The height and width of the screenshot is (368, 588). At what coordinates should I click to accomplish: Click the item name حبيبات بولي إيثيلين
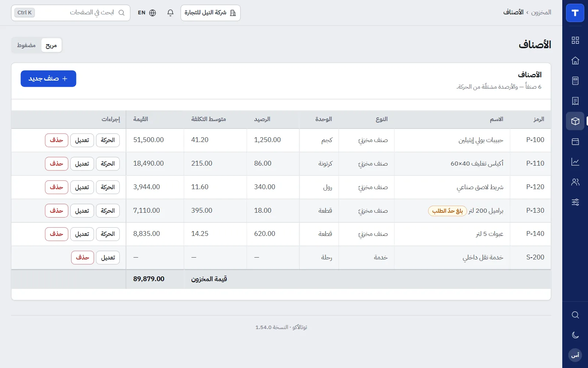481,140
